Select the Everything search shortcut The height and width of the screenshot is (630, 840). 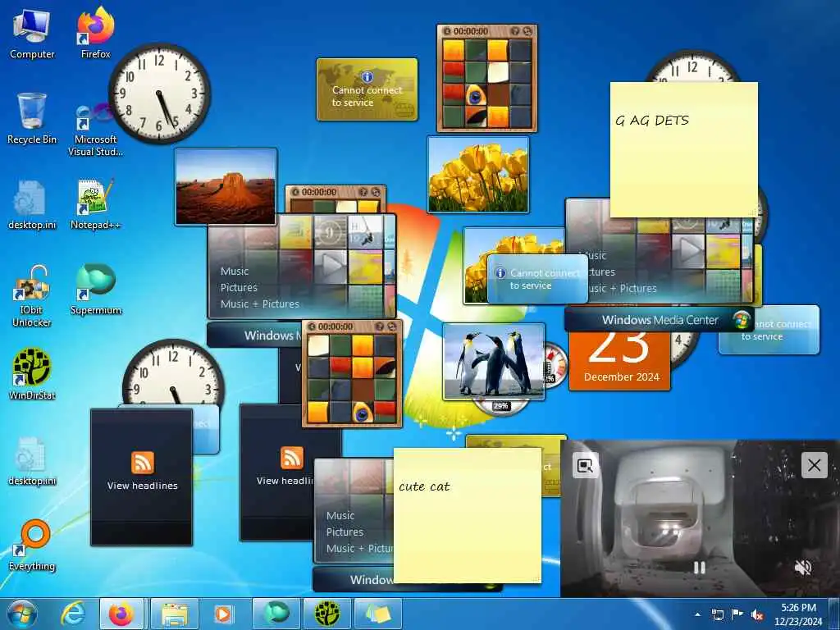pos(32,545)
